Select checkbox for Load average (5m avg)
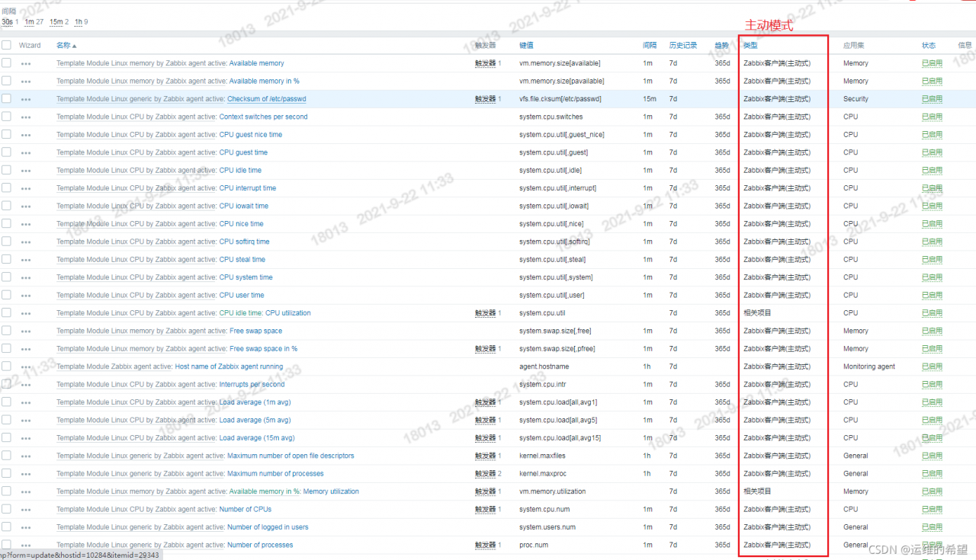The image size is (976, 560). (6, 420)
